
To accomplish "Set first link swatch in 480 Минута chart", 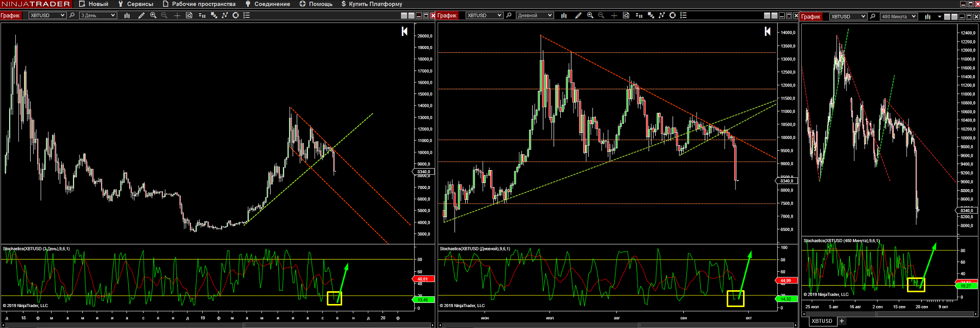I will [x=947, y=17].
